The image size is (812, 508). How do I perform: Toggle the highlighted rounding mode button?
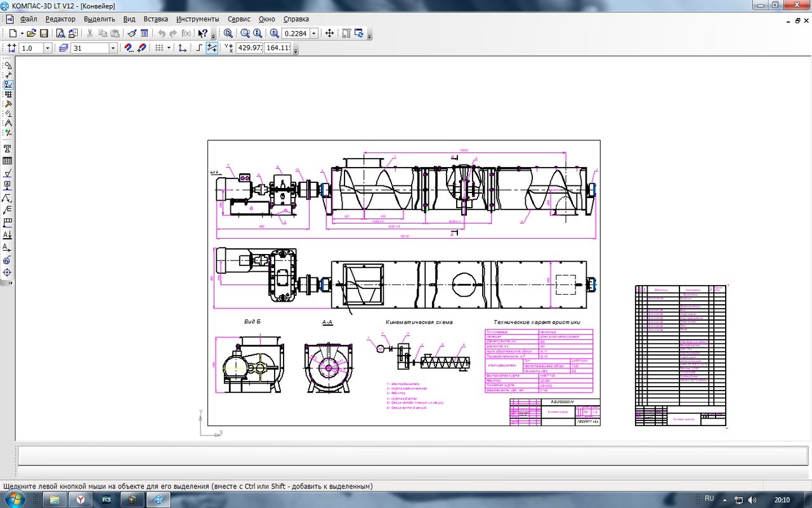click(212, 48)
